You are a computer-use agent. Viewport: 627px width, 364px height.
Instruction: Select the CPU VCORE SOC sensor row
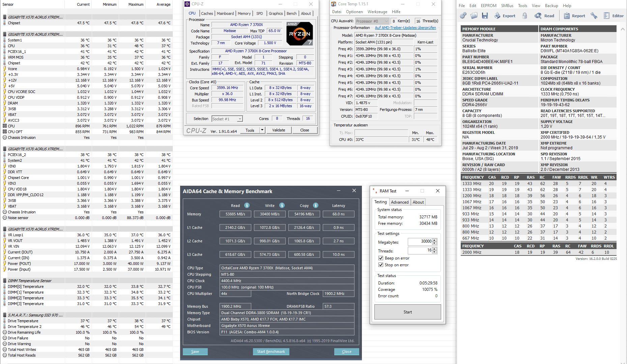tap(87, 92)
